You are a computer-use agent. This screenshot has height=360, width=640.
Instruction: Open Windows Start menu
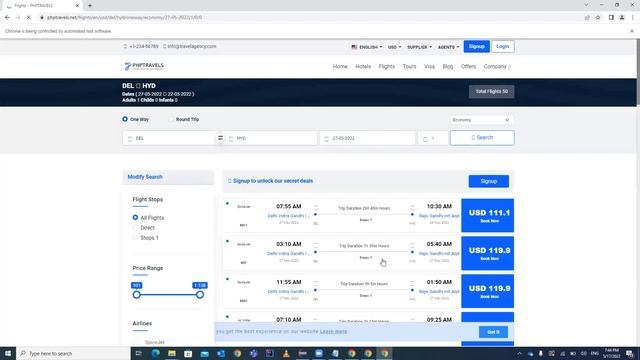click(x=8, y=353)
